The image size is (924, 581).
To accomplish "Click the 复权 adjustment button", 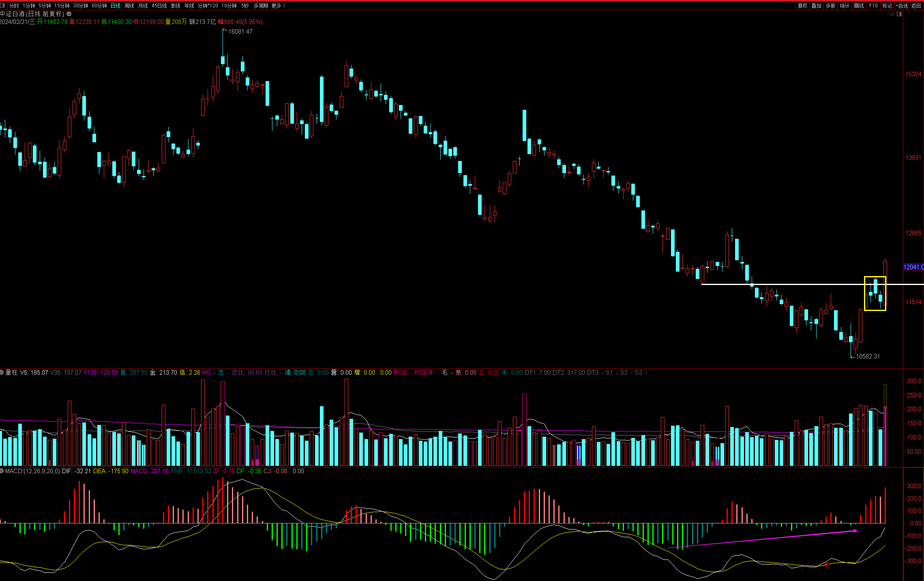I will point(802,6).
